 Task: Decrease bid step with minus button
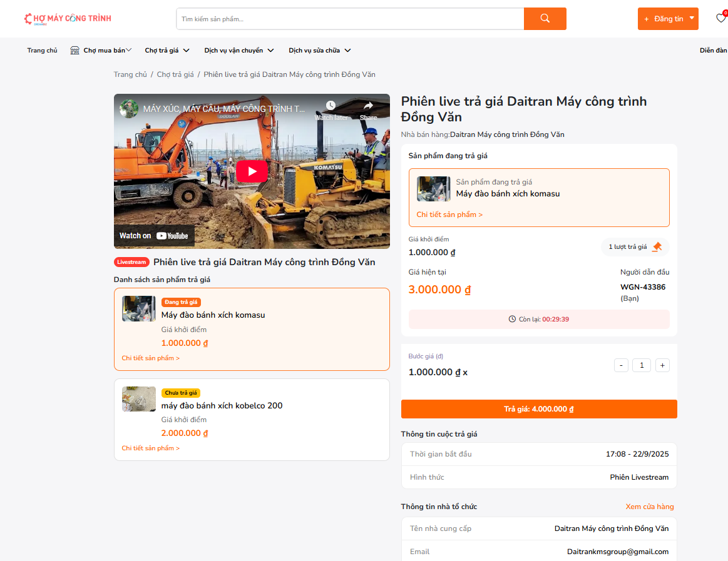point(621,365)
